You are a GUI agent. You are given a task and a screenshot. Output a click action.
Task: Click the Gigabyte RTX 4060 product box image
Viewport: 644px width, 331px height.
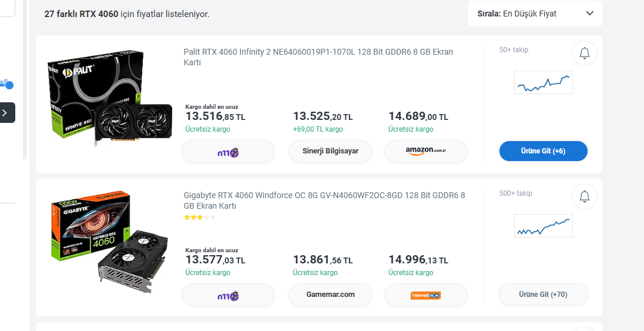[109, 242]
